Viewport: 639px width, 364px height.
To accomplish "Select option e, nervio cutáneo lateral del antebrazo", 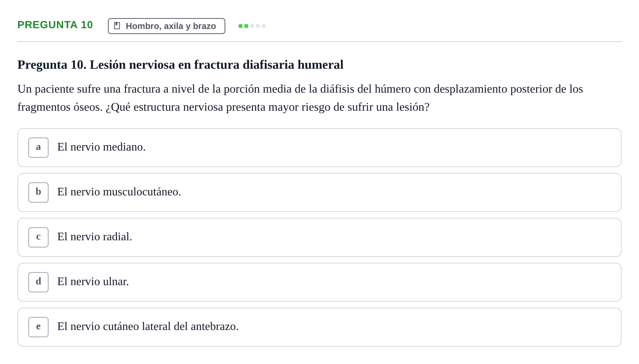I will coord(319,327).
